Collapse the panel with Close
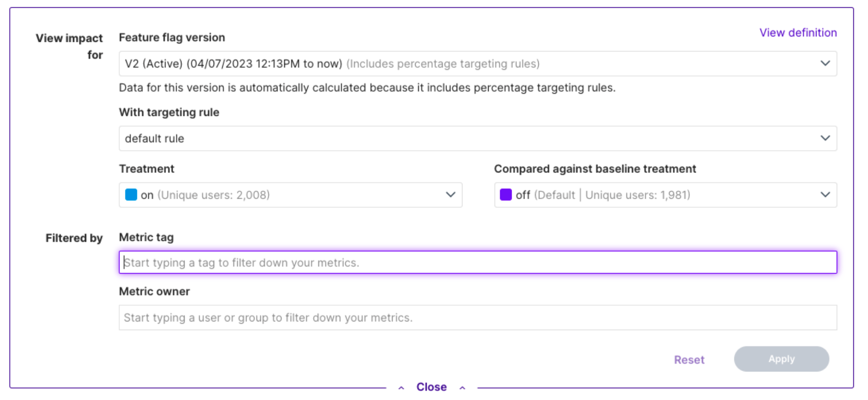The image size is (868, 400). click(x=431, y=387)
